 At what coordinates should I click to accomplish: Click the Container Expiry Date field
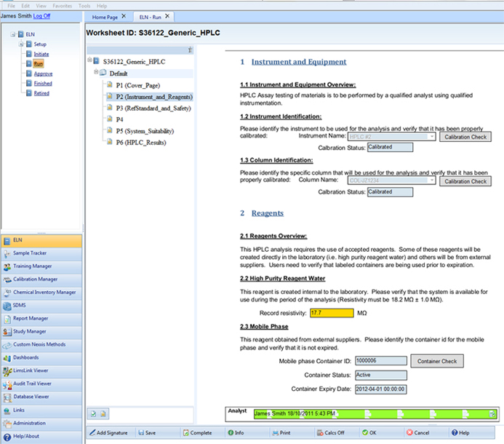click(380, 389)
